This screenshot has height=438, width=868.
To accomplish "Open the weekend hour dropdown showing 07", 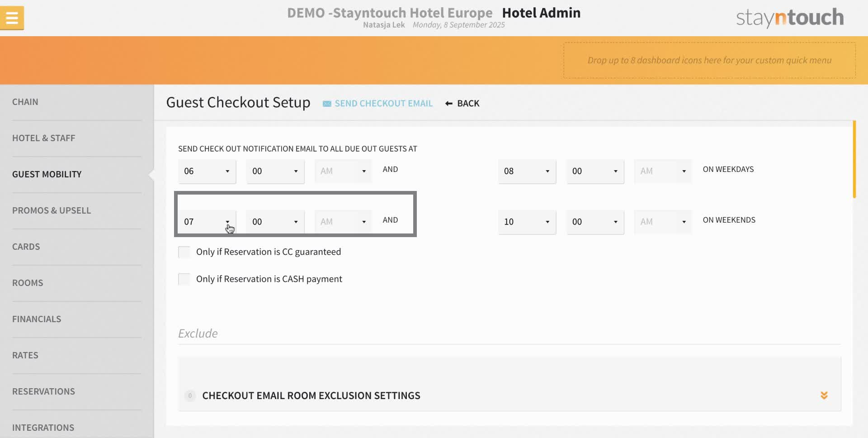I will (x=207, y=222).
